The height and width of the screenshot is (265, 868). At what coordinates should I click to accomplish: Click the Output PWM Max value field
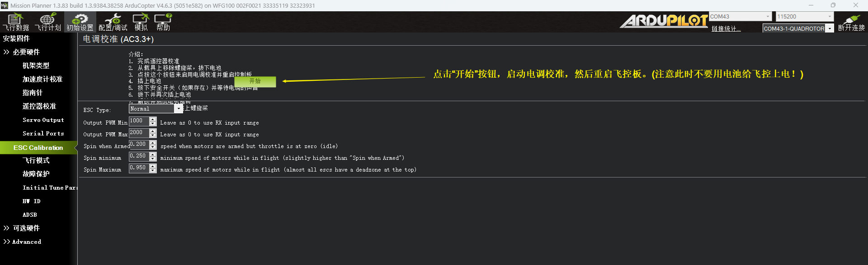click(139, 133)
